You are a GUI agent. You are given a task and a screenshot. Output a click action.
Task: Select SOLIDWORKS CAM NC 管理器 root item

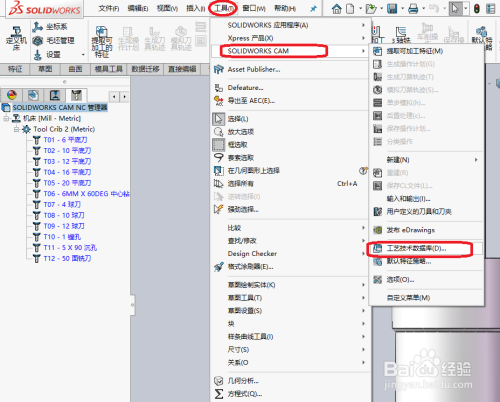click(x=55, y=107)
